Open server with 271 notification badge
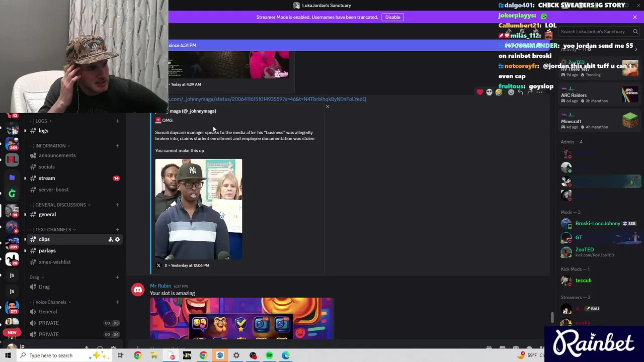 [x=12, y=308]
